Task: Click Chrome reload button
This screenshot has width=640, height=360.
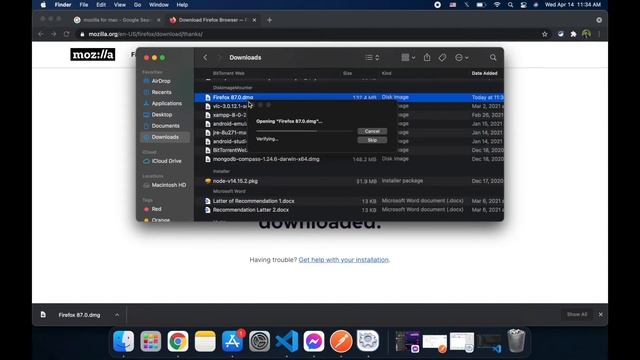Action: [x=67, y=34]
